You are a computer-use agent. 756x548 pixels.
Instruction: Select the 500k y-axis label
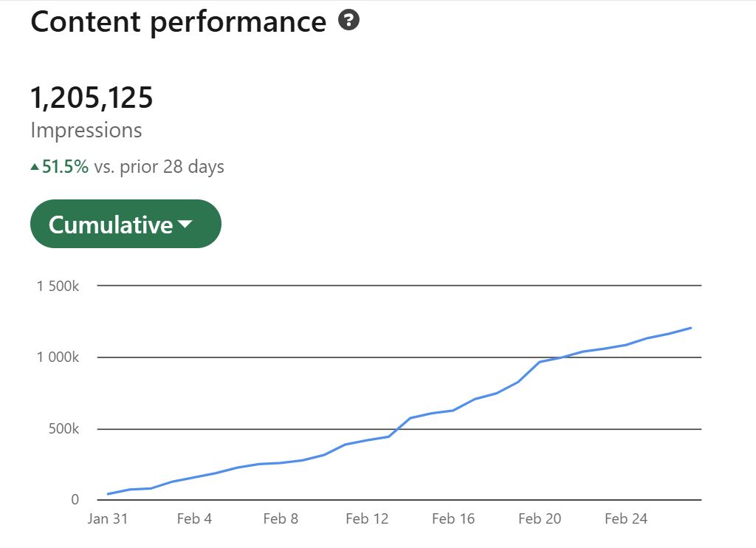point(63,429)
